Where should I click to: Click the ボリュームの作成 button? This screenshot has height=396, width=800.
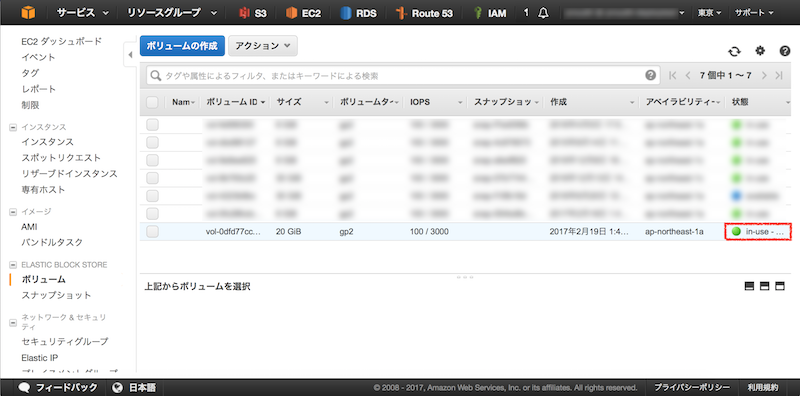pos(182,45)
